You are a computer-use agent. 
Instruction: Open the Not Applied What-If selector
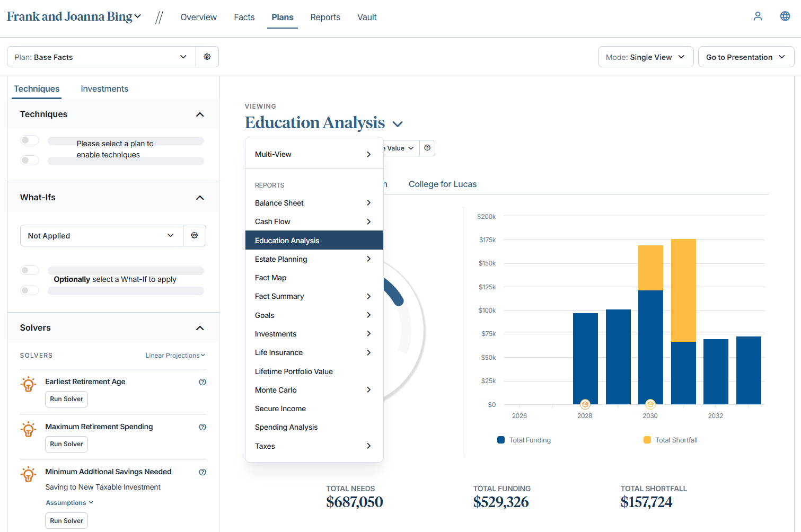point(101,235)
